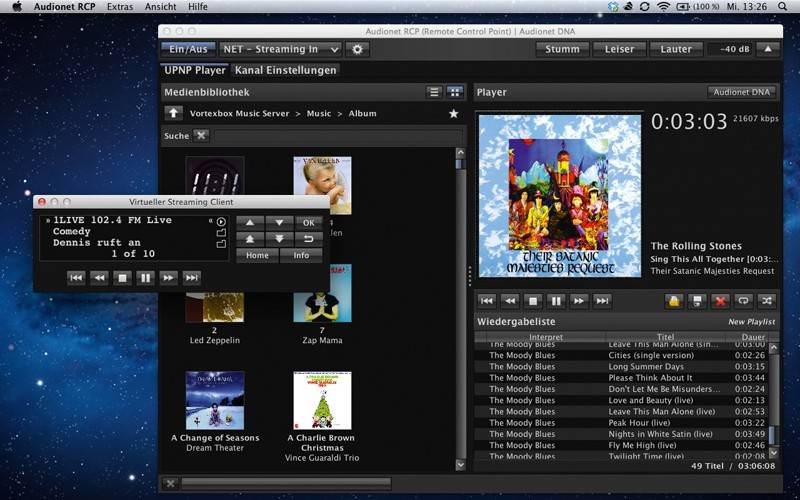The height and width of the screenshot is (500, 800).
Task: Open Hilfe menu in menu bar
Action: tap(197, 7)
